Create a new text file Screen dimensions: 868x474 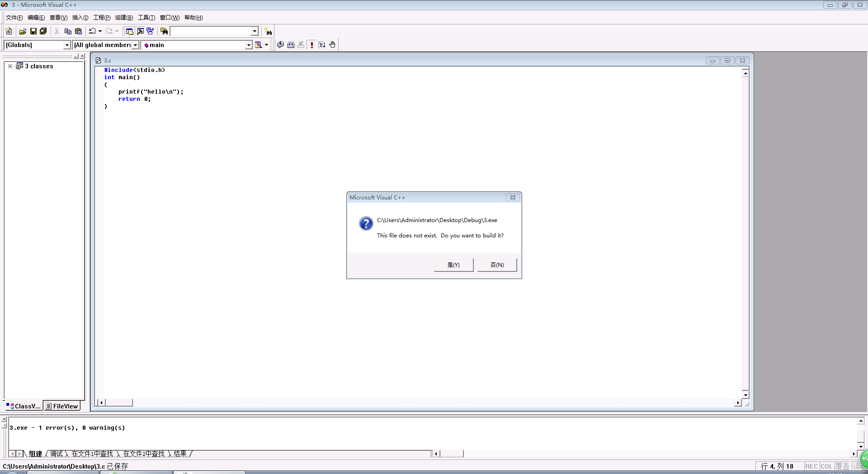[x=9, y=31]
